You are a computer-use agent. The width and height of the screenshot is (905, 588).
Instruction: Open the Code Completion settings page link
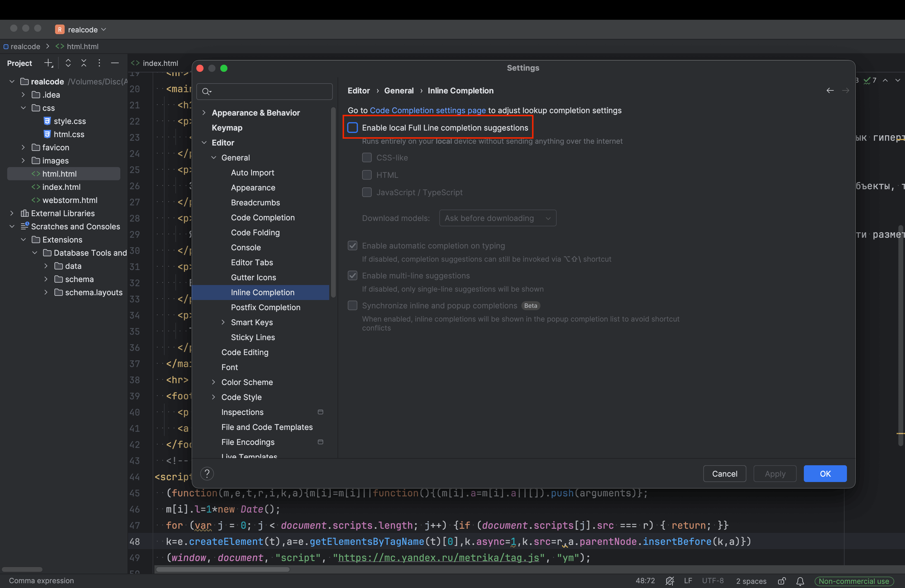click(428, 110)
